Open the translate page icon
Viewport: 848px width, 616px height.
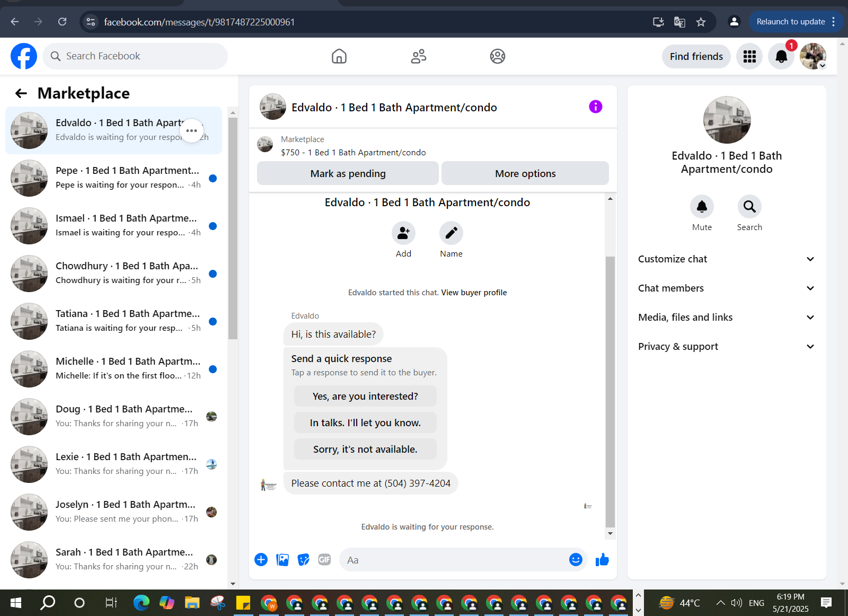point(679,22)
